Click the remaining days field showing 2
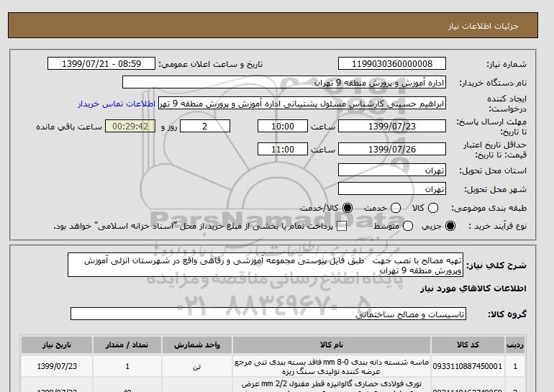 click(x=205, y=126)
